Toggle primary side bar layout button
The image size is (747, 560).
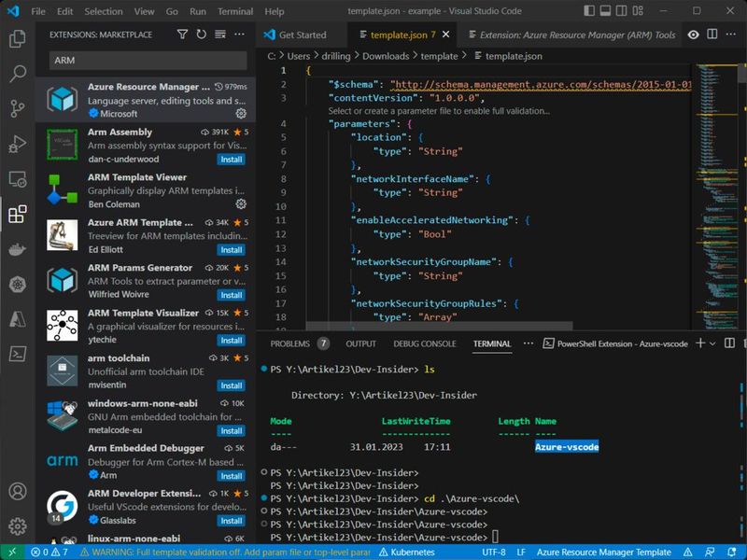click(589, 10)
